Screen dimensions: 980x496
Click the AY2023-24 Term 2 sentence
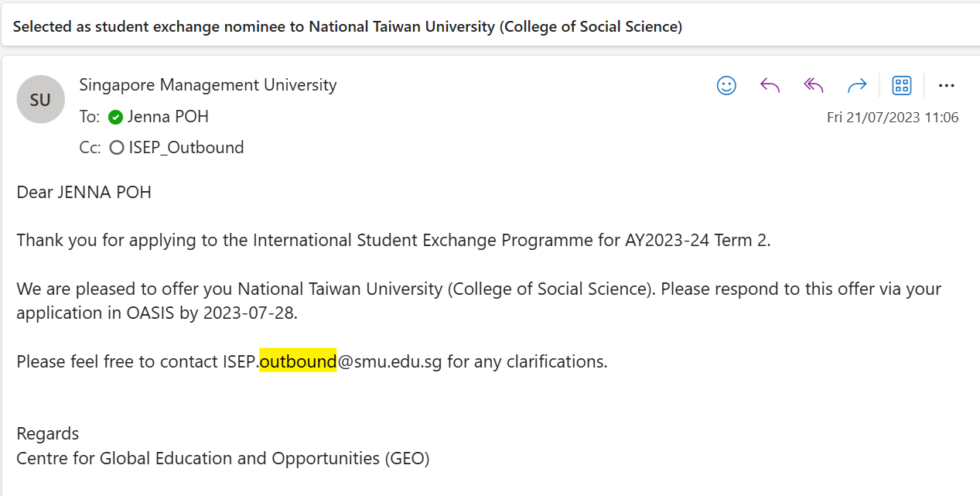pyautogui.click(x=394, y=240)
